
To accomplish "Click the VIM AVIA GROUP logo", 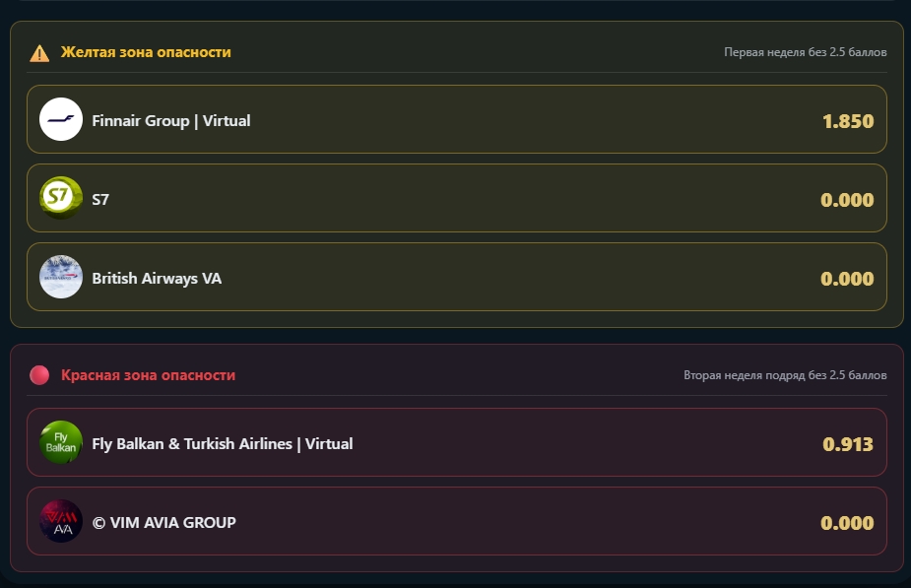I will (x=61, y=521).
